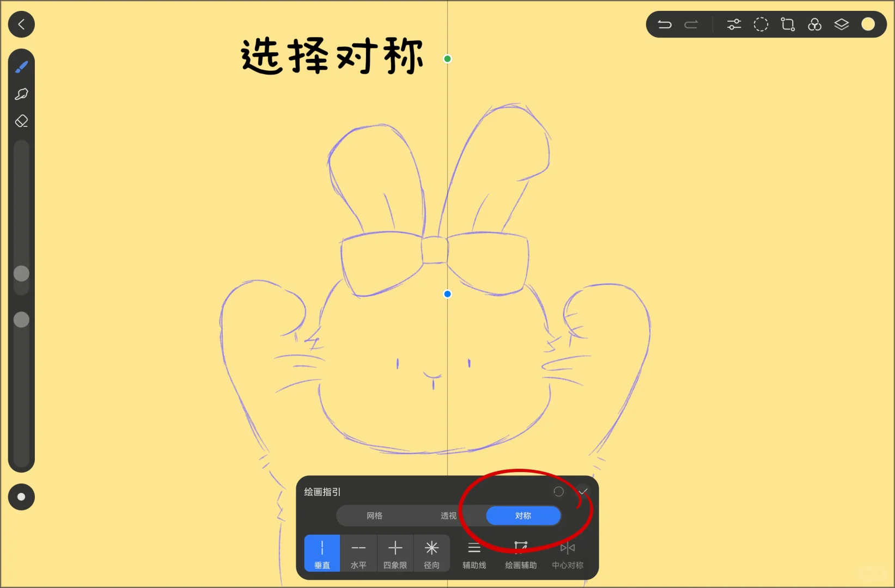Go back using the top-left arrow
This screenshot has height=588, width=895.
[x=21, y=24]
